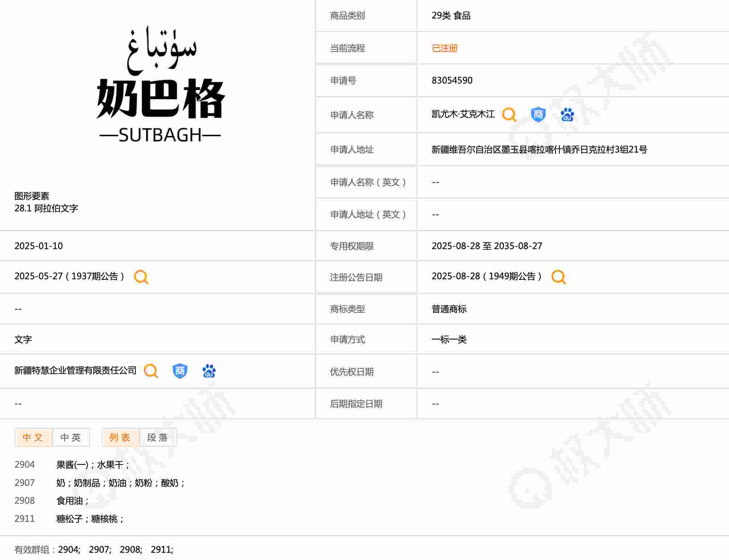The width and height of the screenshot is (729, 560).
Task: Open magnifier icon next to 1937期公告
Action: (141, 277)
